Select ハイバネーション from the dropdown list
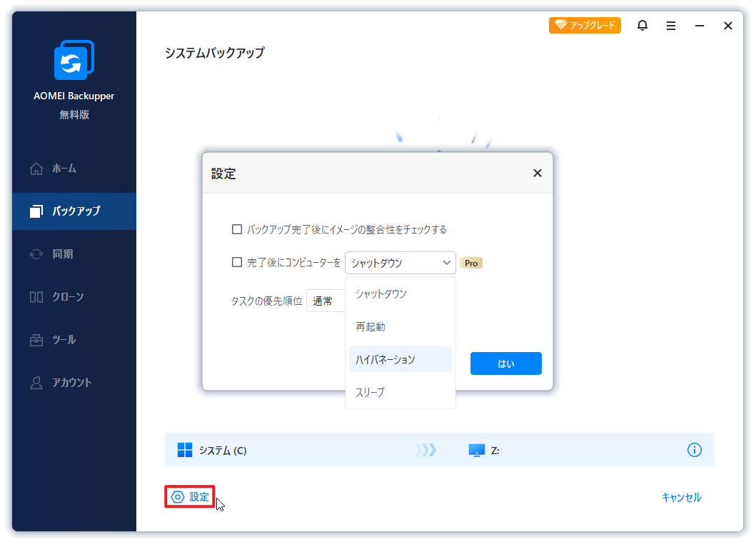This screenshot has width=756, height=542. [400, 359]
